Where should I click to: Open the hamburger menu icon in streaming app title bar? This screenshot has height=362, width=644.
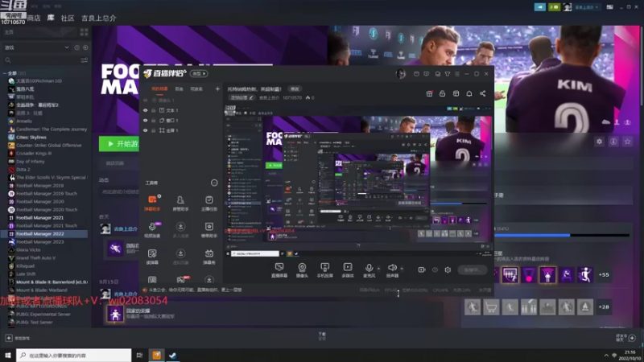pos(457,74)
